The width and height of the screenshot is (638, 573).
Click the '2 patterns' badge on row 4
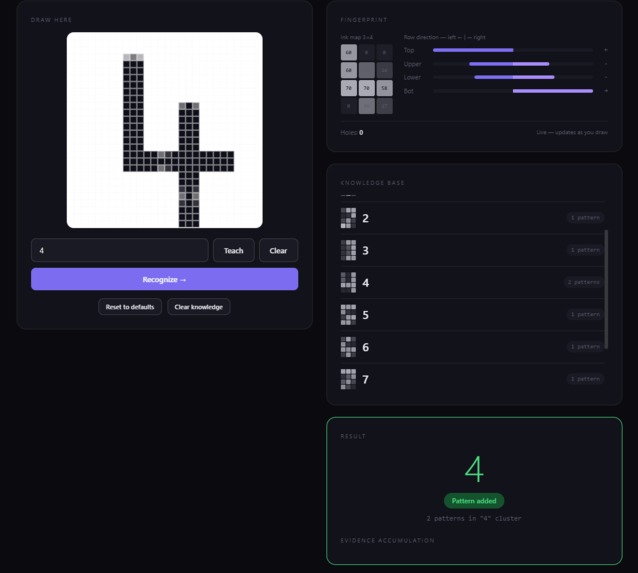pos(584,282)
